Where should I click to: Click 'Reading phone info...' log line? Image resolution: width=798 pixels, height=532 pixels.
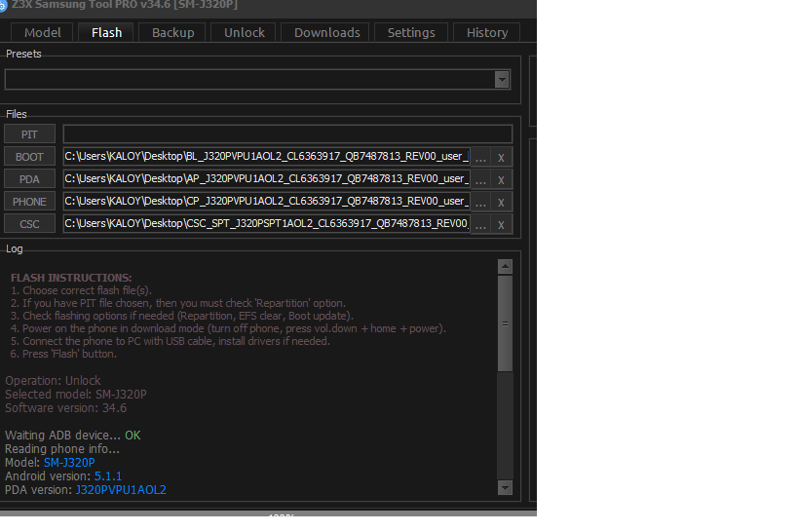[x=62, y=449]
